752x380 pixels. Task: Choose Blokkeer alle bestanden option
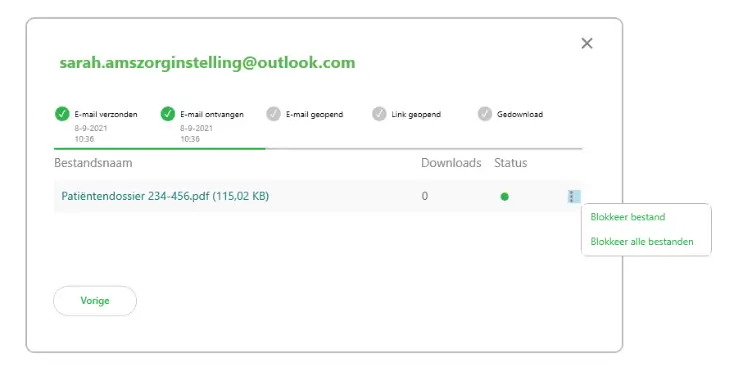[642, 242]
